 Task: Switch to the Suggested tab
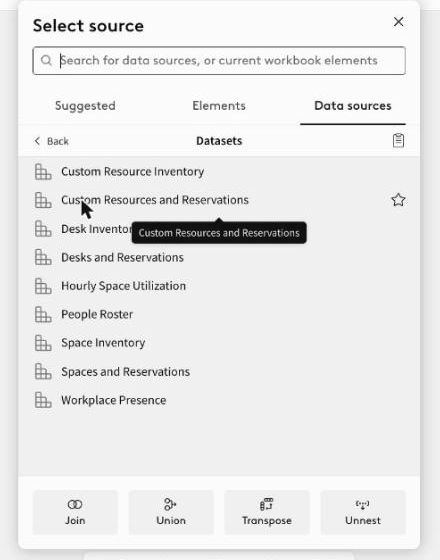point(85,106)
